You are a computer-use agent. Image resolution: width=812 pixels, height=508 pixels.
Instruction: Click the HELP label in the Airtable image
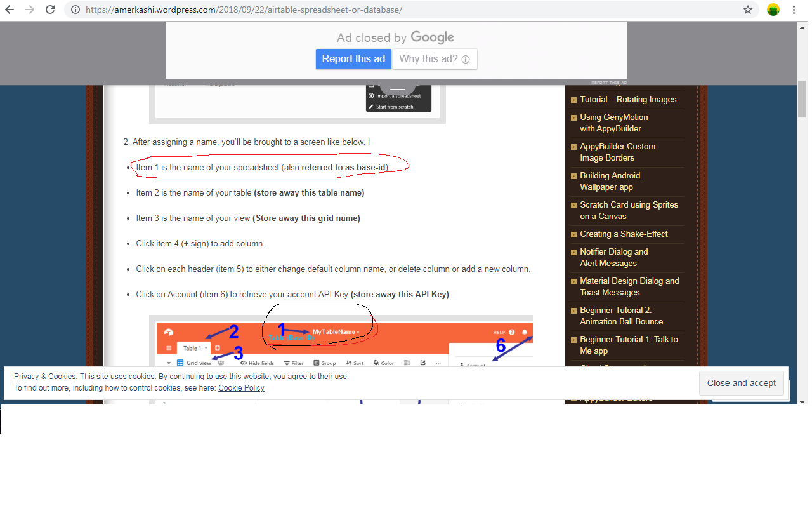click(499, 332)
